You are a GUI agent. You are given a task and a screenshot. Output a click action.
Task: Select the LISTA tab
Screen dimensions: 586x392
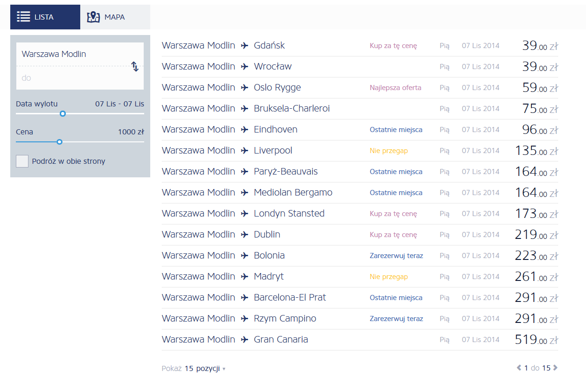[45, 17]
